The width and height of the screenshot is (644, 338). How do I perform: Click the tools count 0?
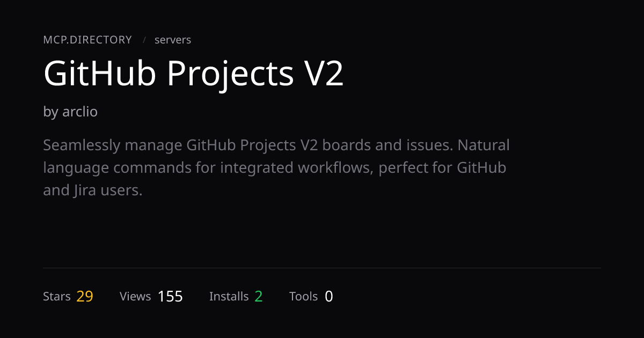pos(329,296)
